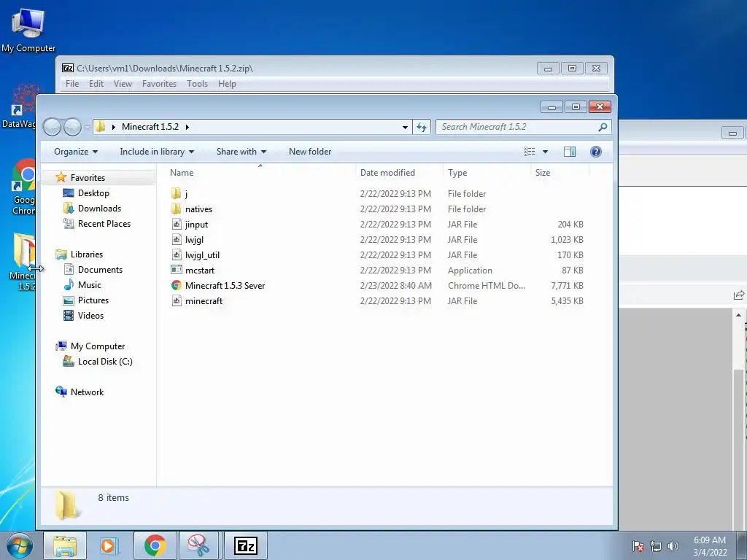747x560 pixels.
Task: Open Tools menu in 7-Zip window
Action: (197, 84)
